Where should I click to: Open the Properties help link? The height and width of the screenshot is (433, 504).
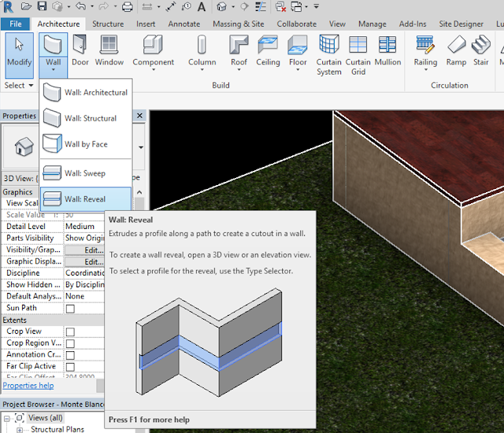pyautogui.click(x=28, y=385)
